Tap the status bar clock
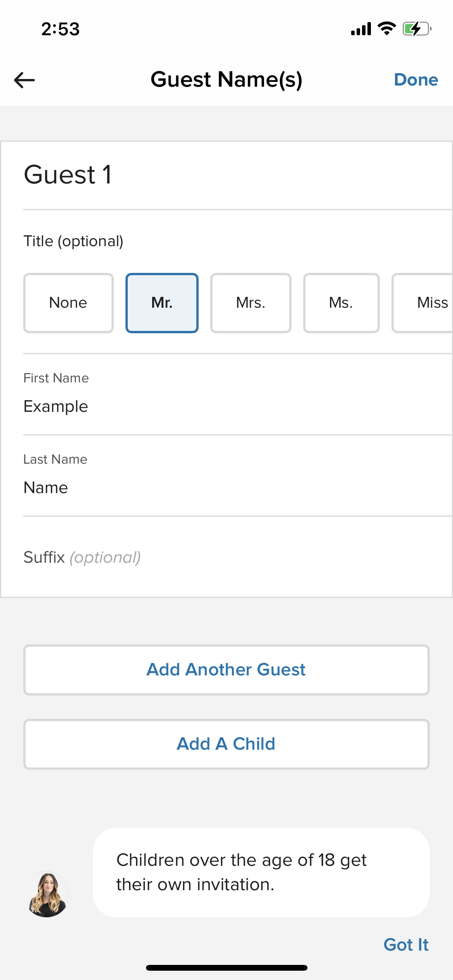The width and height of the screenshot is (453, 980). 60,29
